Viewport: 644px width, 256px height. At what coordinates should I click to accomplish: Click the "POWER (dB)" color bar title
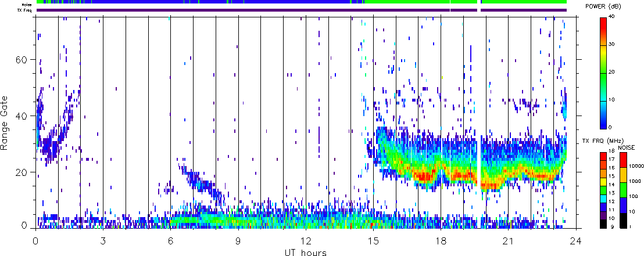pos(604,6)
